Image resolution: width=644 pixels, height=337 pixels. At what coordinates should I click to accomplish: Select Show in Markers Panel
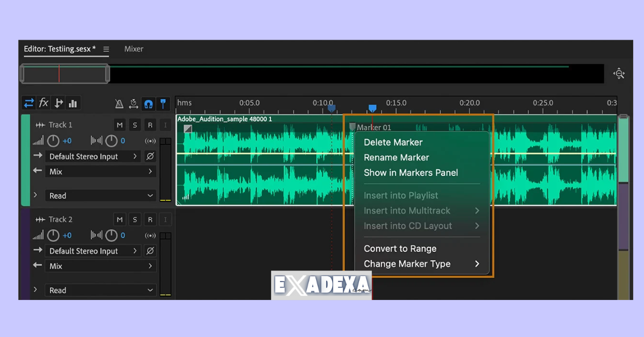(411, 173)
